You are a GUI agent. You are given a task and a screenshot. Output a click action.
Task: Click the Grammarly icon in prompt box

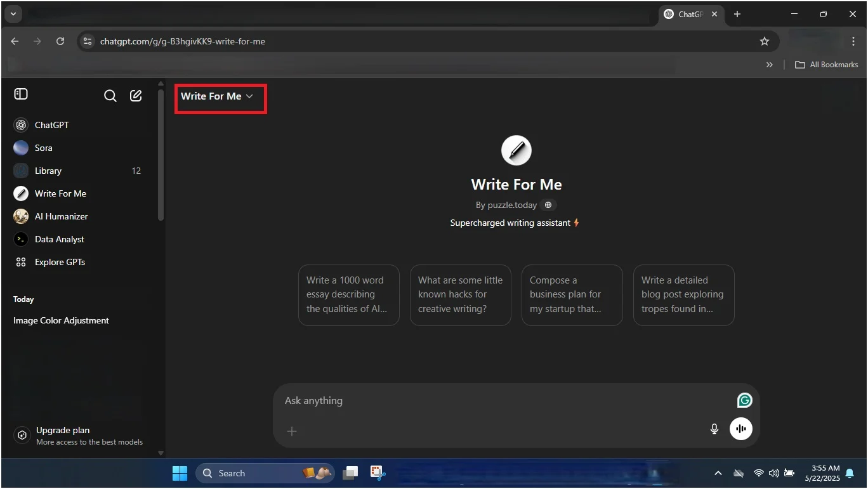744,400
